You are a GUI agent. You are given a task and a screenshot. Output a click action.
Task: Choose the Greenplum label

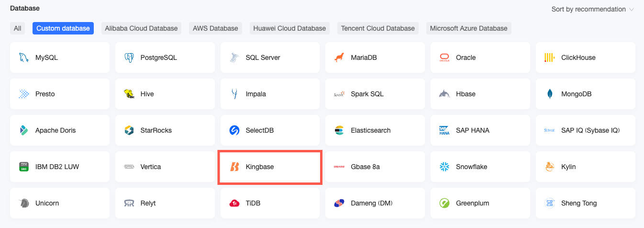473,203
